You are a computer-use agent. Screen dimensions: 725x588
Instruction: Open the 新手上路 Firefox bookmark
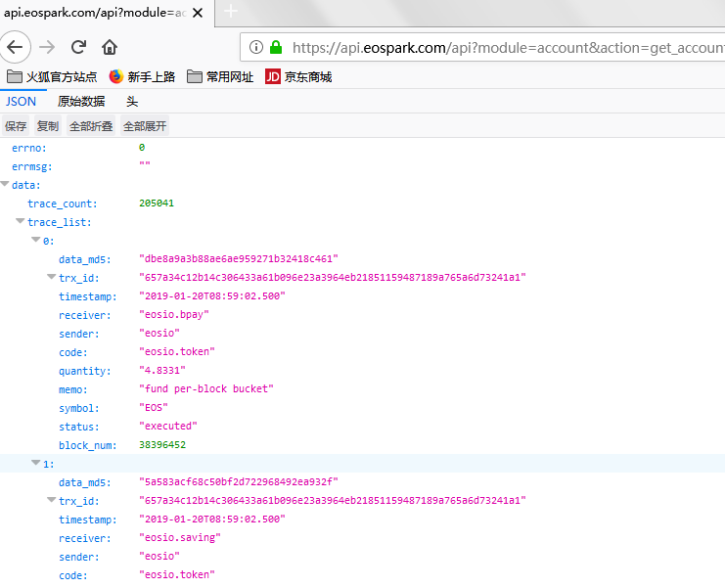pos(142,76)
